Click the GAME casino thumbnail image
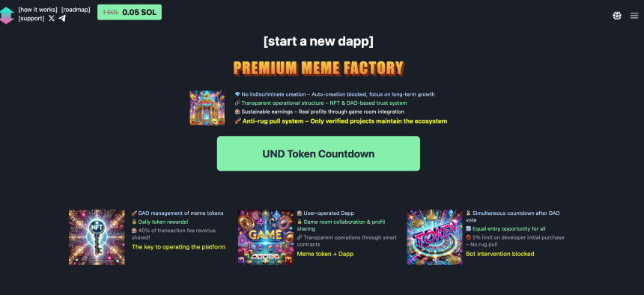This screenshot has width=644, height=295. [266, 237]
